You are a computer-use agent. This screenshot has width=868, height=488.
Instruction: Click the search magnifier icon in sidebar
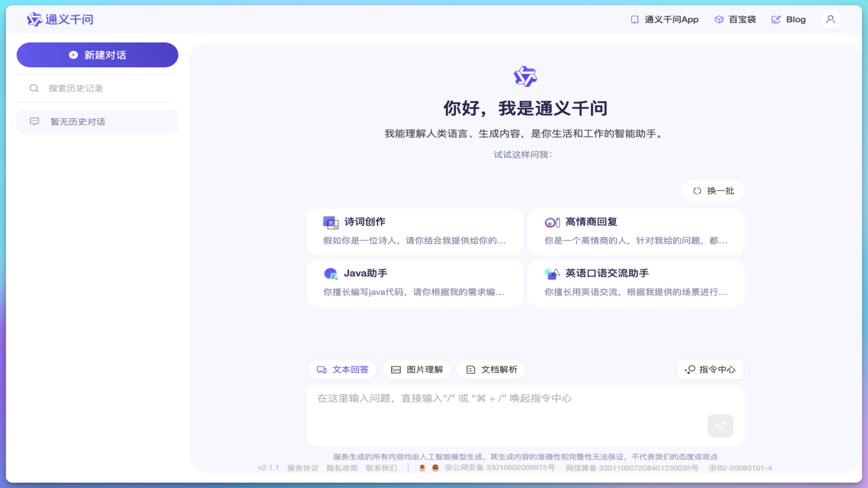coord(34,88)
